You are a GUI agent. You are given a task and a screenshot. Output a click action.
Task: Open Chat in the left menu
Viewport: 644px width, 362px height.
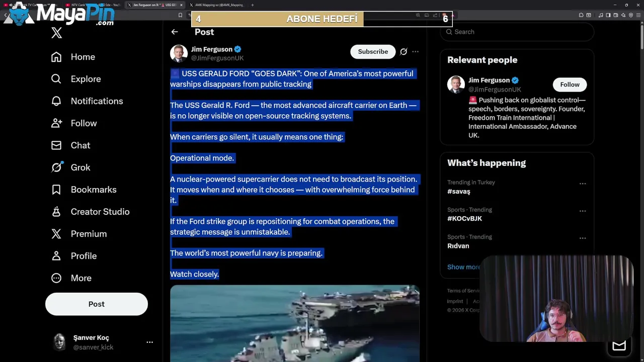71,145
